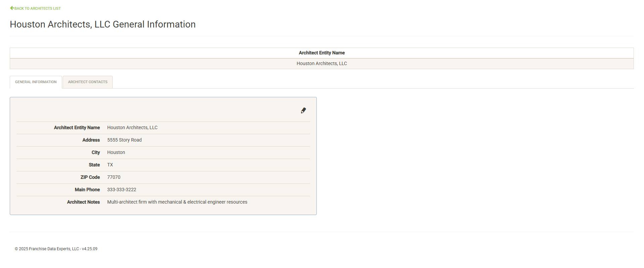Select the General Information tab
644x268 pixels.
[36, 82]
